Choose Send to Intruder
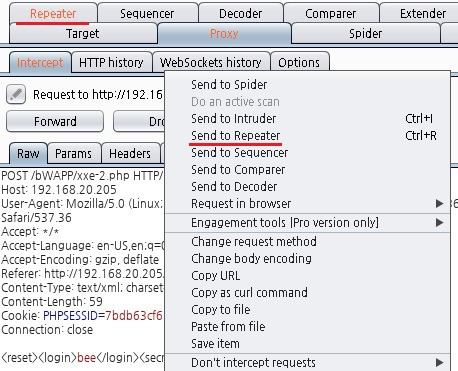The image size is (458, 371). (307, 119)
